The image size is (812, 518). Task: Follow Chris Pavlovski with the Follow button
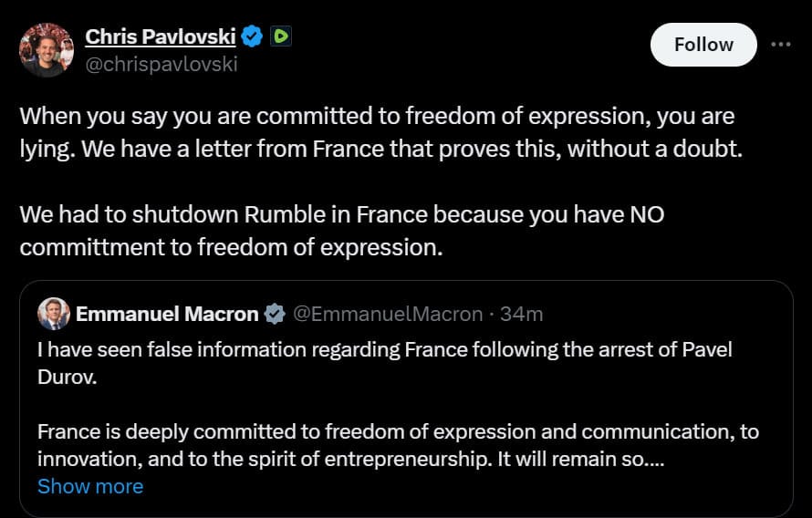703,45
